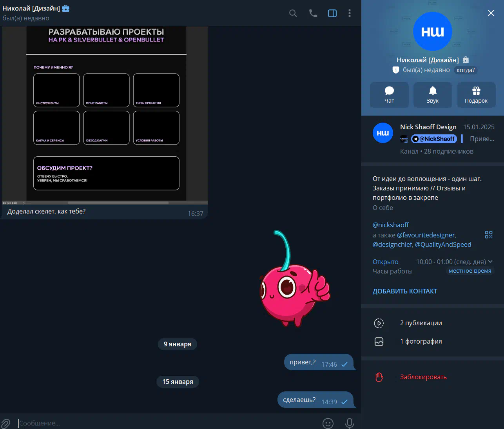The image size is (504, 429).
Task: Open the НШ profile avatar photo
Action: pos(433,31)
